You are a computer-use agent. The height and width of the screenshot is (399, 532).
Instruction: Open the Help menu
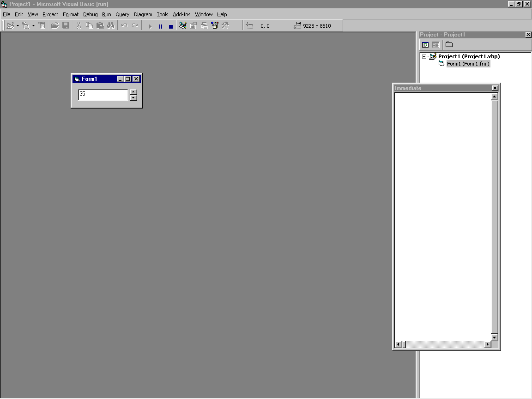[222, 14]
